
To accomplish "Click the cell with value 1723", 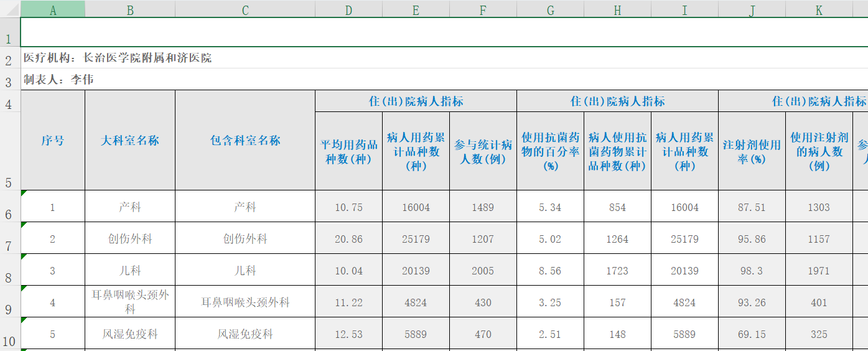I will (x=617, y=271).
